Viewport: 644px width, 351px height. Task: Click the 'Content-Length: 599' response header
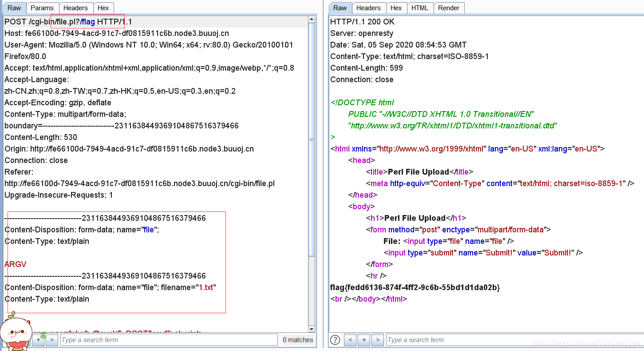[x=367, y=68]
